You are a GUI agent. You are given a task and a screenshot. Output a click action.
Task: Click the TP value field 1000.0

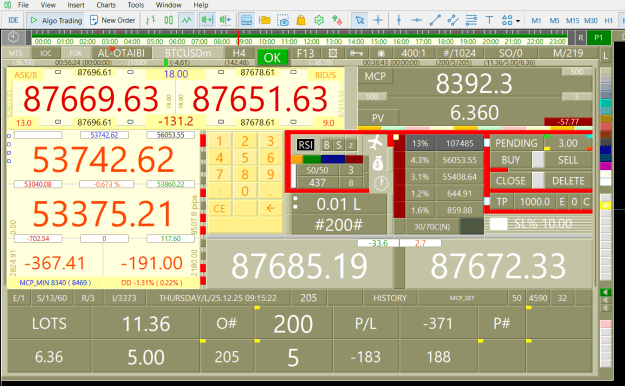click(535, 202)
